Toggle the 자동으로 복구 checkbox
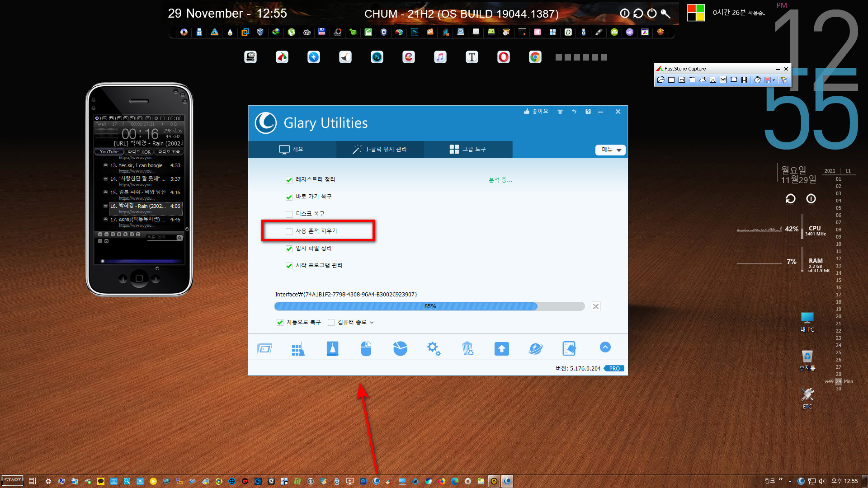Screen dimensions: 868x488 [280, 322]
